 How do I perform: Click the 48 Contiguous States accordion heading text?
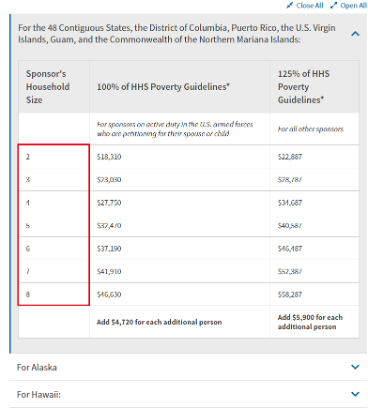(177, 33)
